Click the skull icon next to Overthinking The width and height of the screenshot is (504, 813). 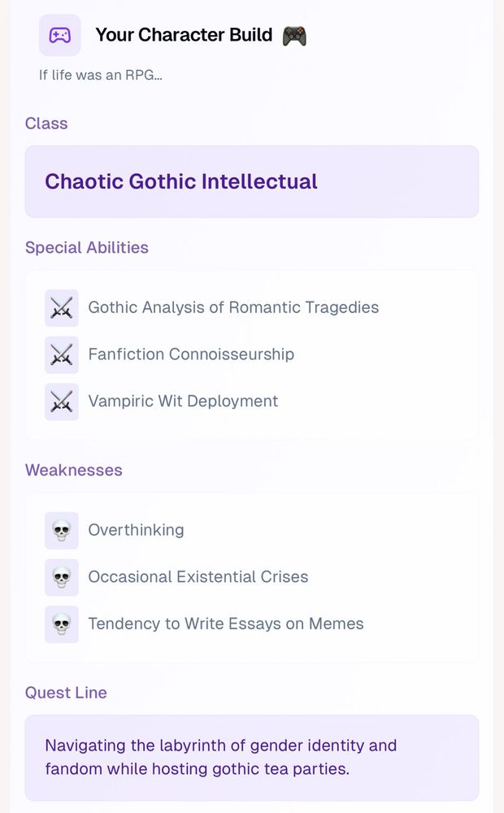62,530
